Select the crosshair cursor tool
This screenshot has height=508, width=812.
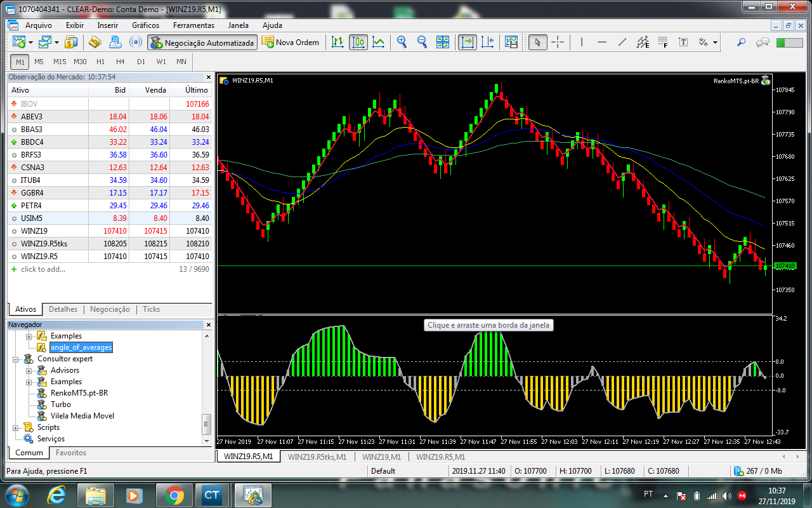(558, 43)
